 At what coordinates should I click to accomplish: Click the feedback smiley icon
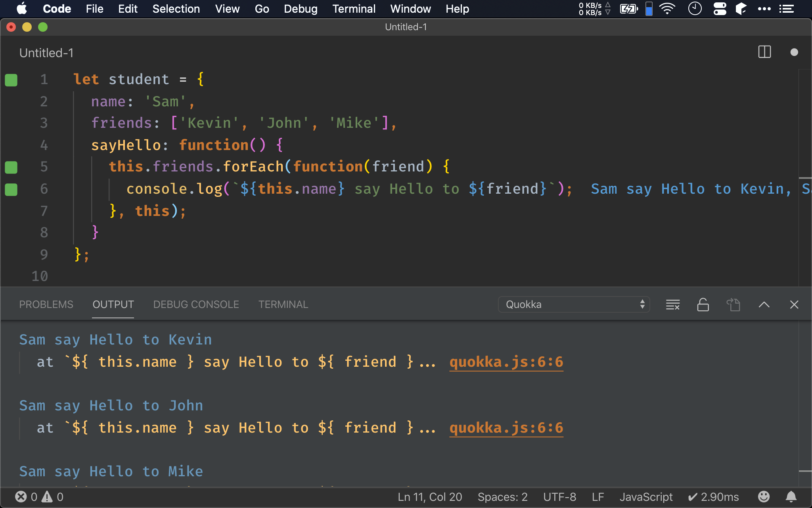764,496
